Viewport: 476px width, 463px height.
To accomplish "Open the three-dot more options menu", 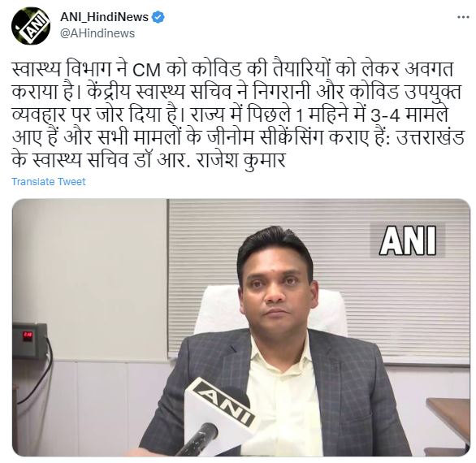I will pyautogui.click(x=463, y=17).
